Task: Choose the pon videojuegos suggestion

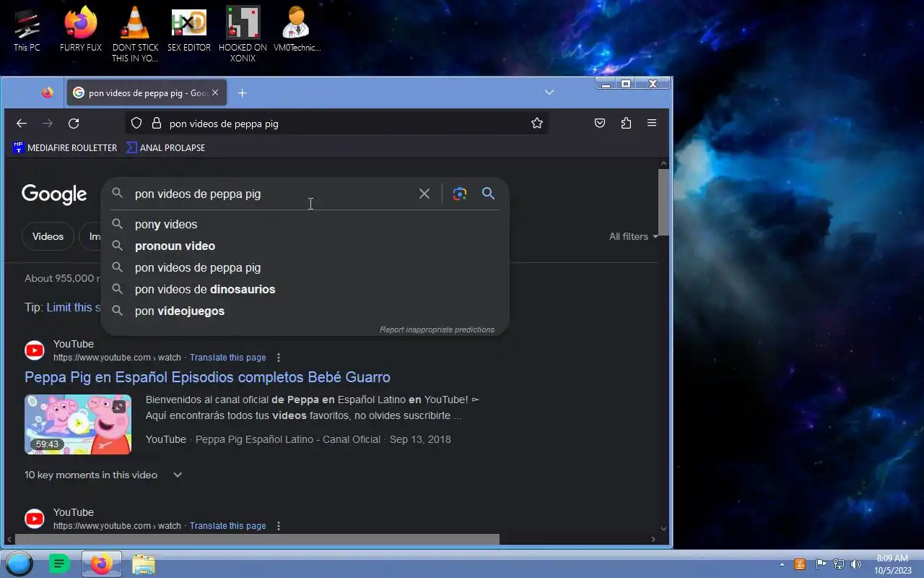Action: coord(305,311)
